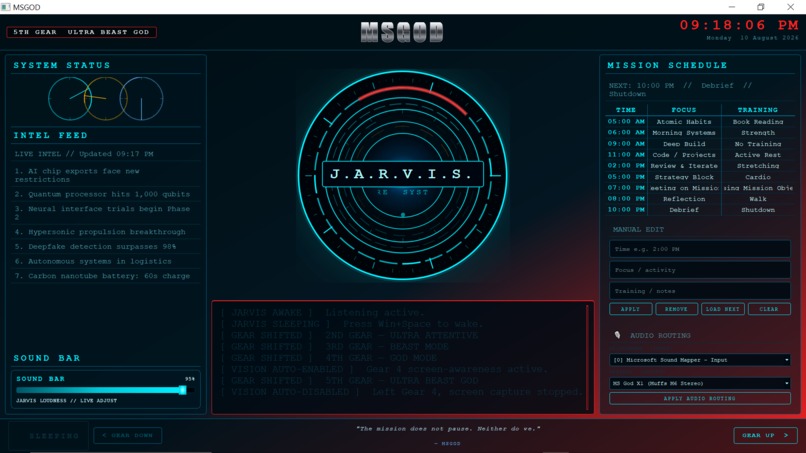
Task: Close the MSGOD window
Action: (791, 7)
